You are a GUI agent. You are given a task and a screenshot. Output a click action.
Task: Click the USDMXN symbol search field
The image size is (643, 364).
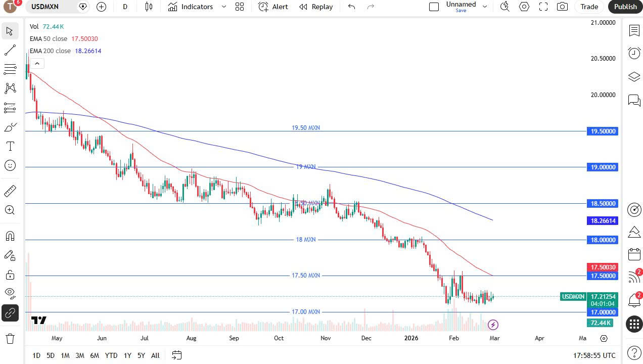(51, 7)
